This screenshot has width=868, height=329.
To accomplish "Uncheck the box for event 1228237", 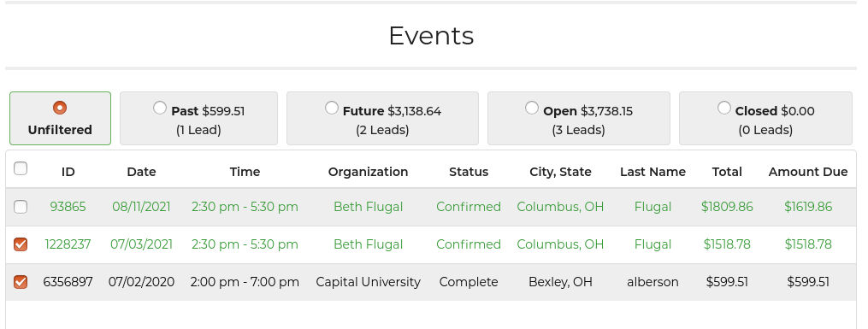I will pos(21,244).
